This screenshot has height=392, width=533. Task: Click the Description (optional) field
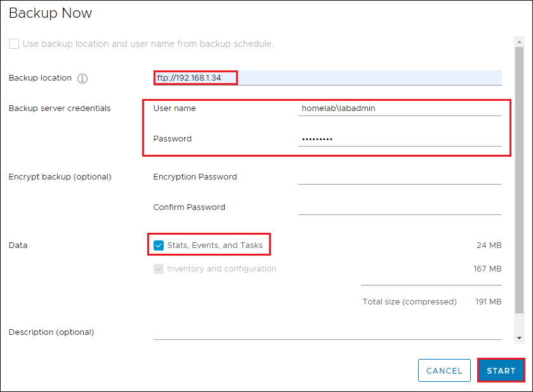[327, 332]
